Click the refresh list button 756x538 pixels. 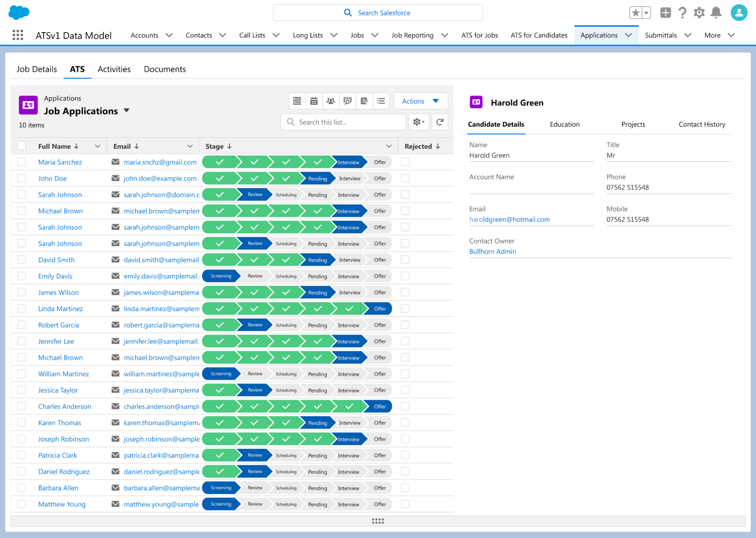tap(439, 122)
